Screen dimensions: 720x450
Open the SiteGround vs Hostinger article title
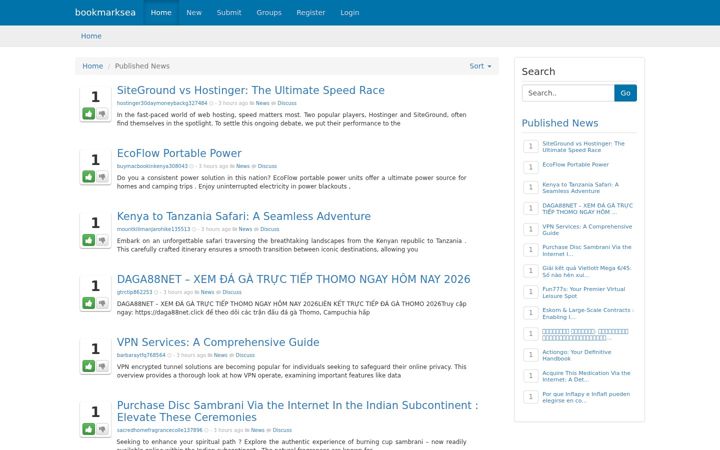pyautogui.click(x=251, y=90)
